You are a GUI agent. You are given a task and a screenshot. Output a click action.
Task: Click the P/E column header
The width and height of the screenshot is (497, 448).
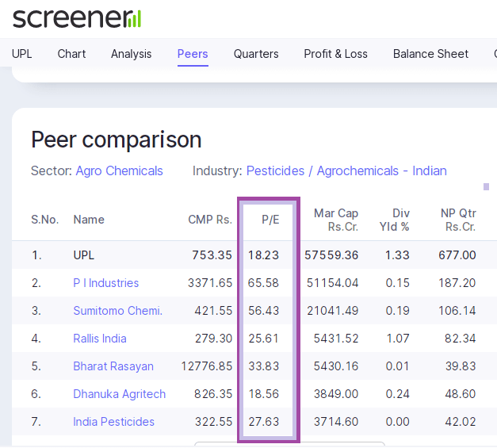270,220
